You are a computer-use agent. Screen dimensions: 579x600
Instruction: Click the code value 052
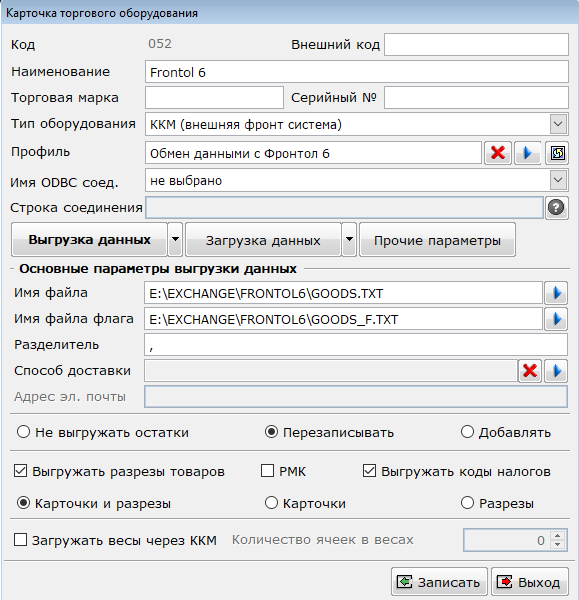[160, 44]
